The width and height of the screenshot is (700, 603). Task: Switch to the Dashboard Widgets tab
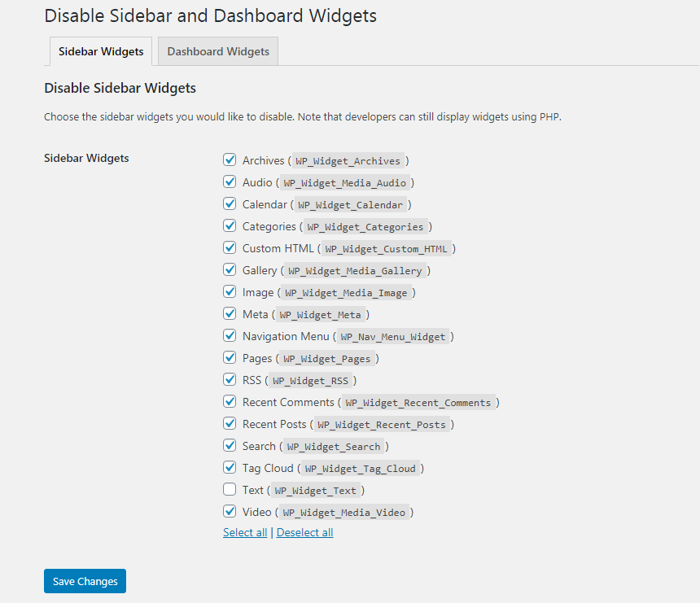pyautogui.click(x=218, y=51)
